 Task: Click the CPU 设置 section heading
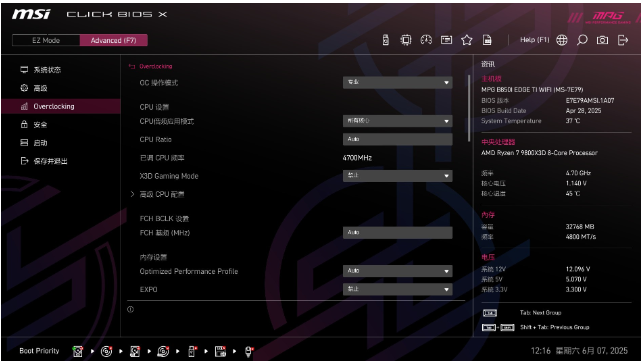pos(154,107)
